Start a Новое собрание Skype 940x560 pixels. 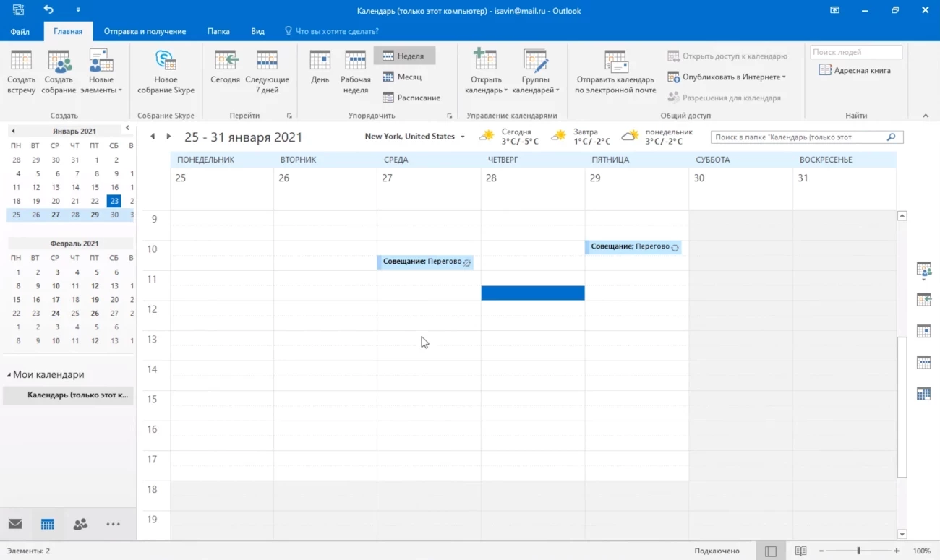click(x=166, y=72)
